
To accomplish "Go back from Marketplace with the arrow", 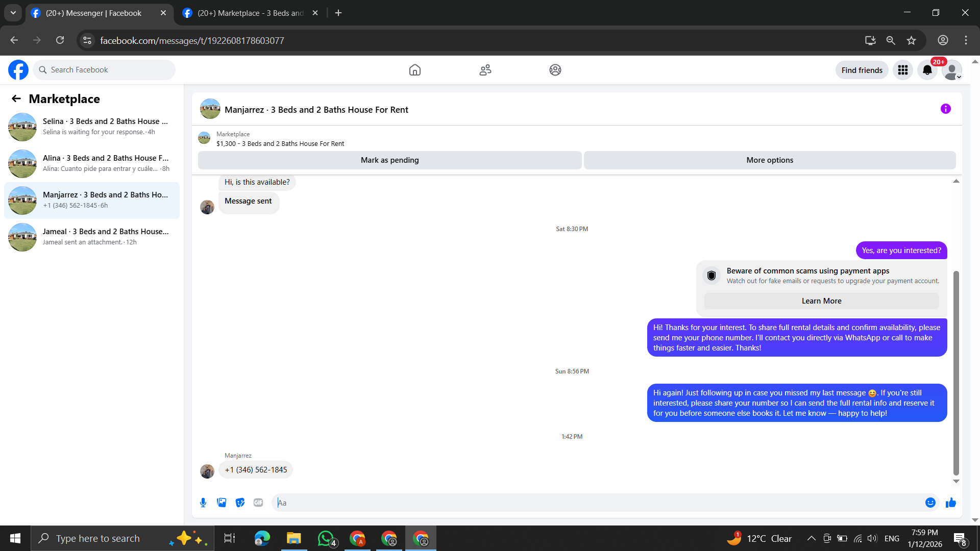I will coord(16,98).
